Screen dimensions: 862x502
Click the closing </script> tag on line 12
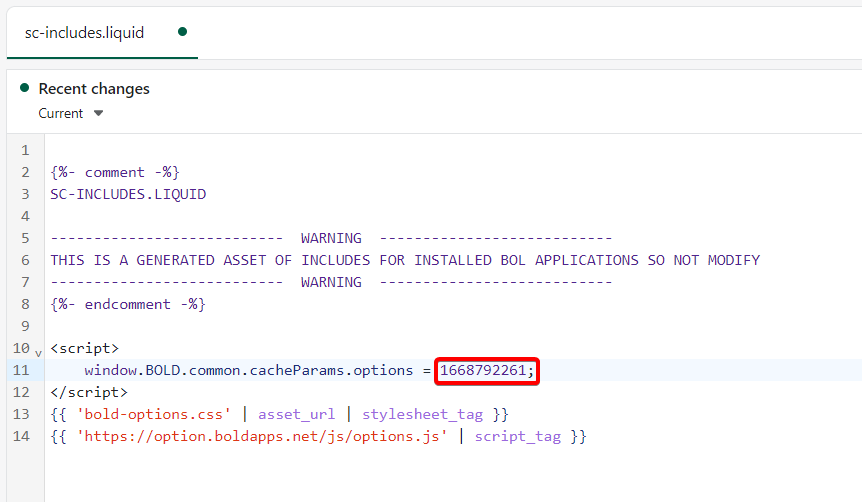point(89,392)
